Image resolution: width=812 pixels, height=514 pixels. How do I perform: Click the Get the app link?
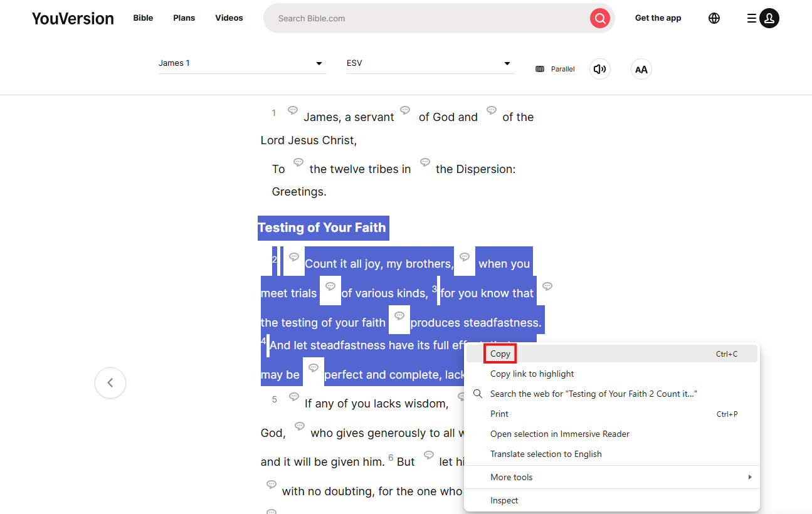click(x=658, y=18)
